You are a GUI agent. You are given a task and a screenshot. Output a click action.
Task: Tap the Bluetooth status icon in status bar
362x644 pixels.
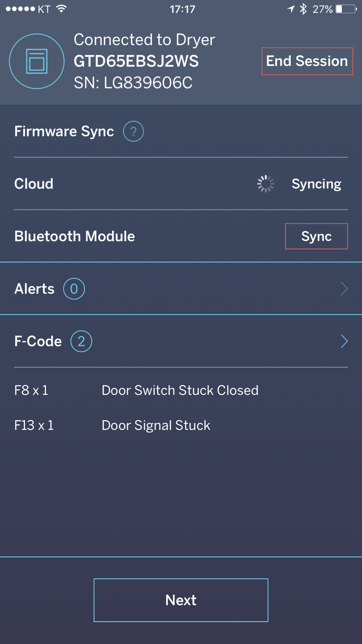(x=303, y=9)
